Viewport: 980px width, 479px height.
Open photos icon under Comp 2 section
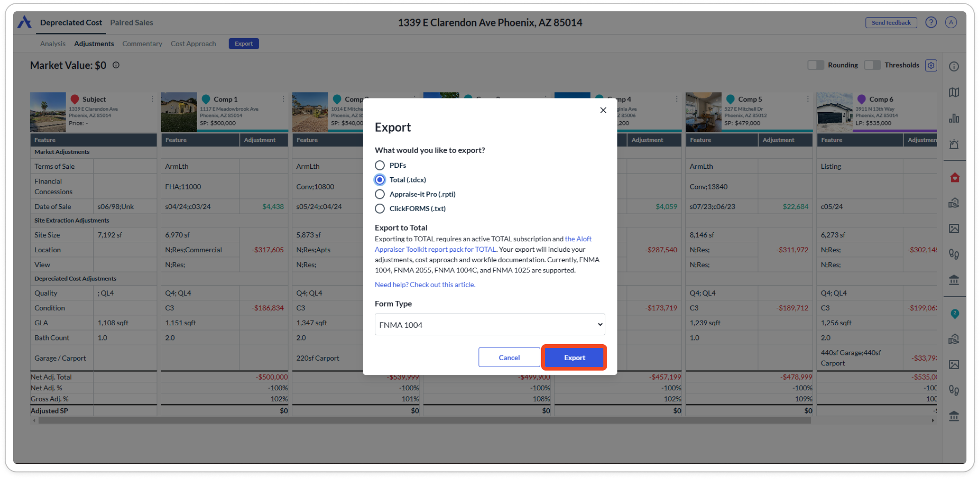pyautogui.click(x=954, y=364)
